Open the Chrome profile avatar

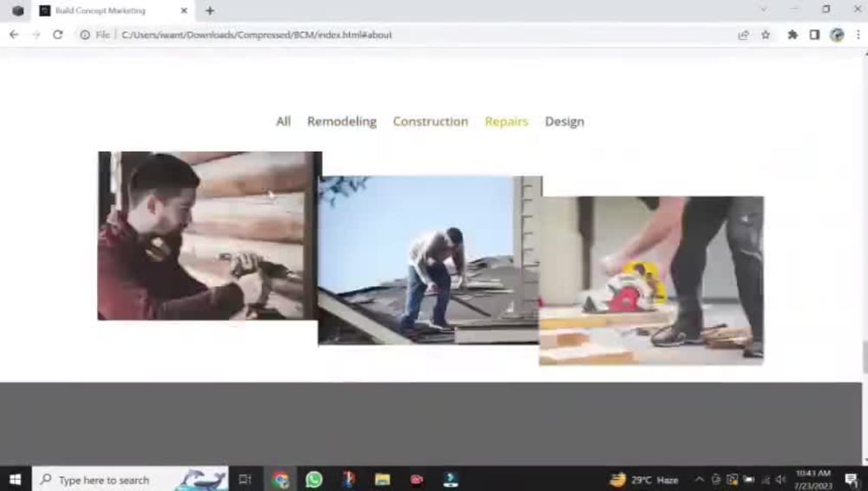[x=837, y=35]
